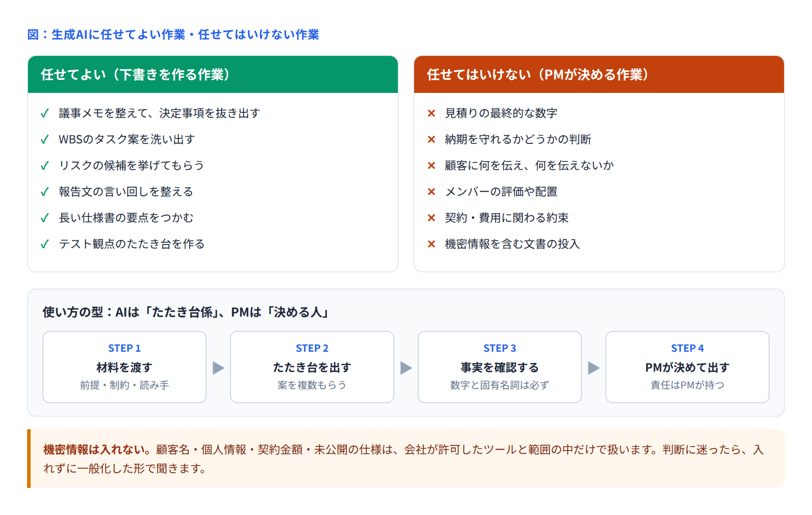
Task: Click the text 納期を守れるかどうかの判断
Action: 518,139
